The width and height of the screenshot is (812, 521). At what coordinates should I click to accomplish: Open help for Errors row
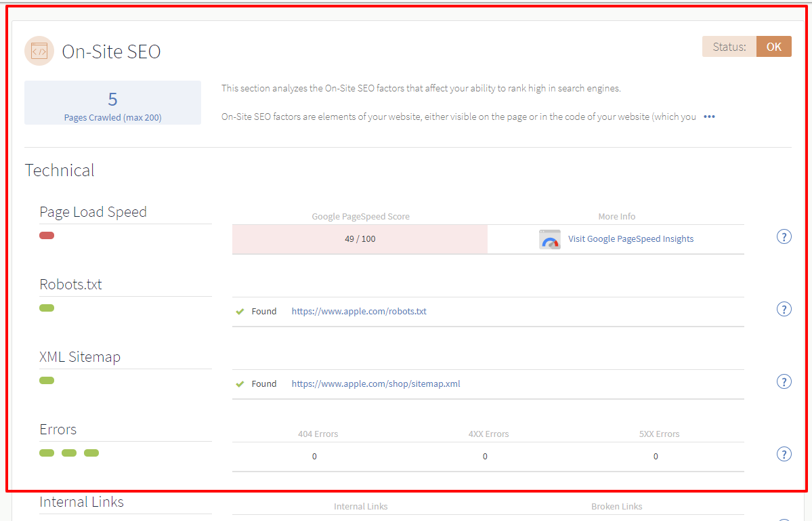pyautogui.click(x=784, y=454)
